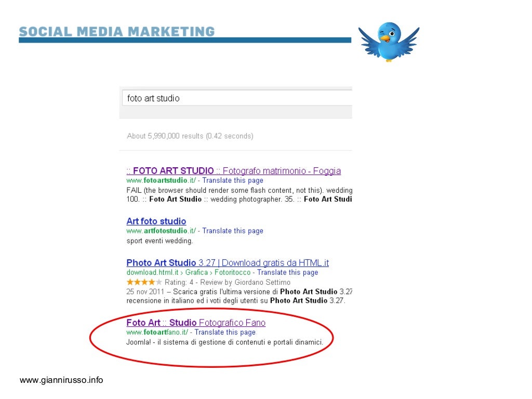Image resolution: width=532 pixels, height=399 pixels.
Task: Click 'Translate this page' beside download.html.it breadcrumb
Action: [x=288, y=272]
